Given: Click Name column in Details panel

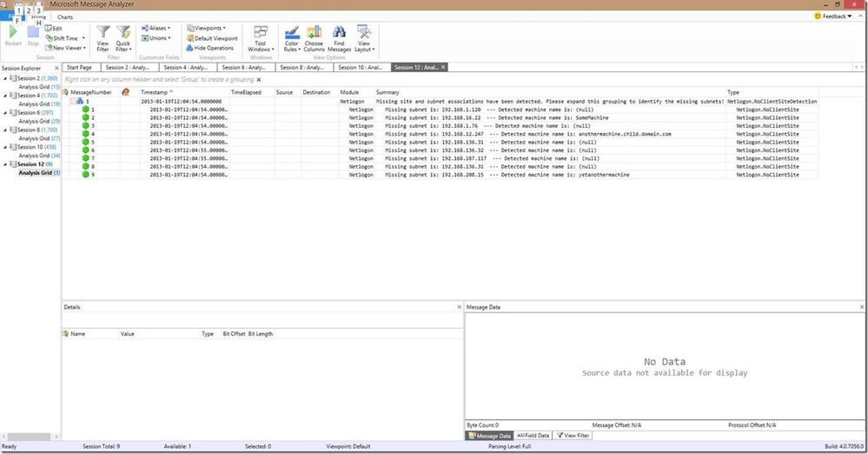Looking at the screenshot, I should coord(78,334).
